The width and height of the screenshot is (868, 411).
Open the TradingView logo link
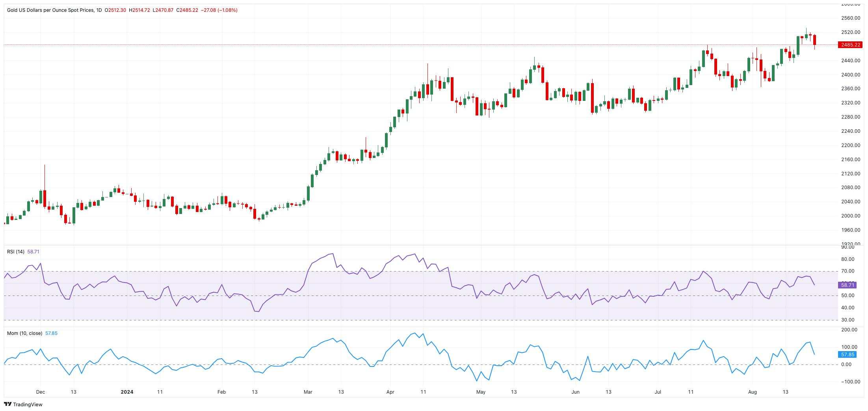[23, 404]
